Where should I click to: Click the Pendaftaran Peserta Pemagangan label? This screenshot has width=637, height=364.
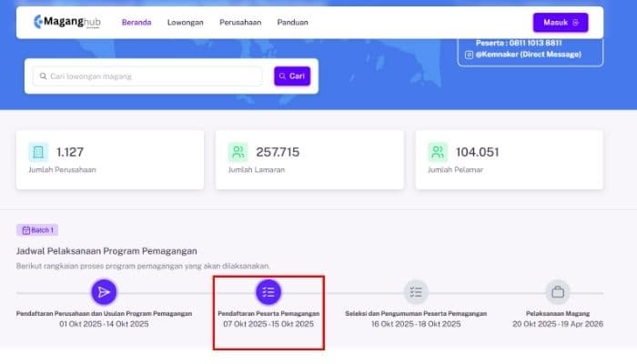coord(268,314)
